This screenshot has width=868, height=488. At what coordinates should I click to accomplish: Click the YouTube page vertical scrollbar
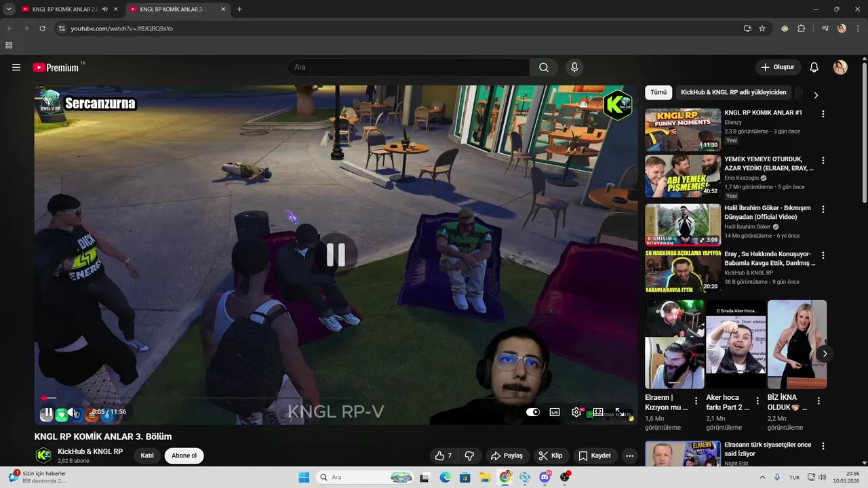pos(864,133)
